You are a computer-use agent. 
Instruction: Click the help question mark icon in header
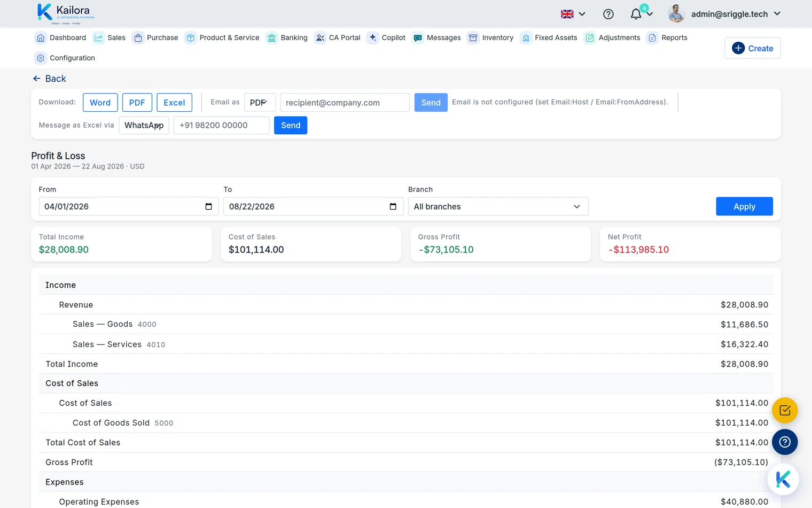608,14
